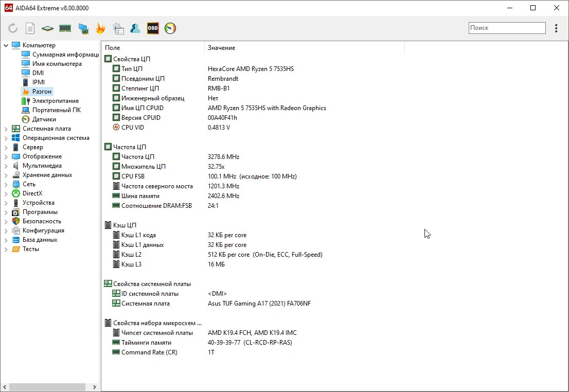Click the Поиск search field

(507, 28)
